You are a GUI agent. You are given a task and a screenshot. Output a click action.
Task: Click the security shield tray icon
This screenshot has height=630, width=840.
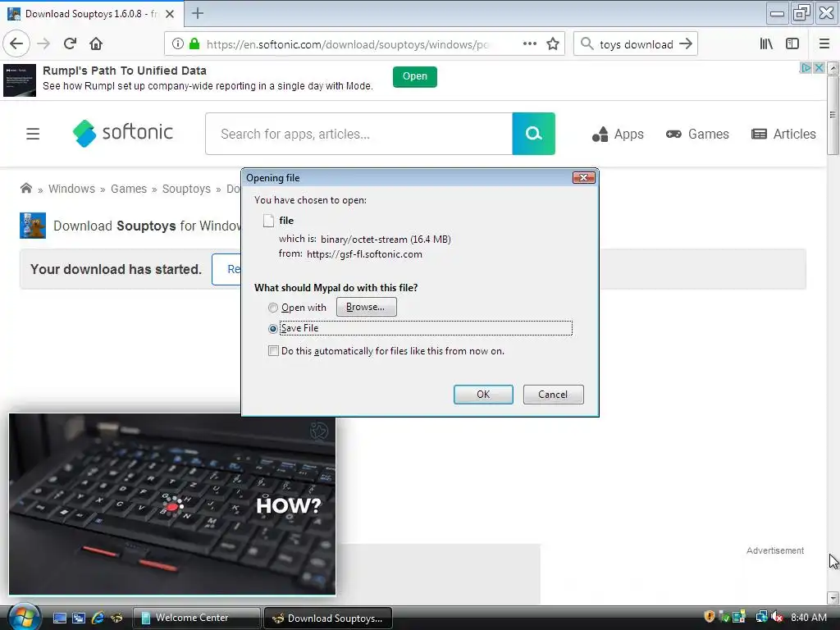709,617
